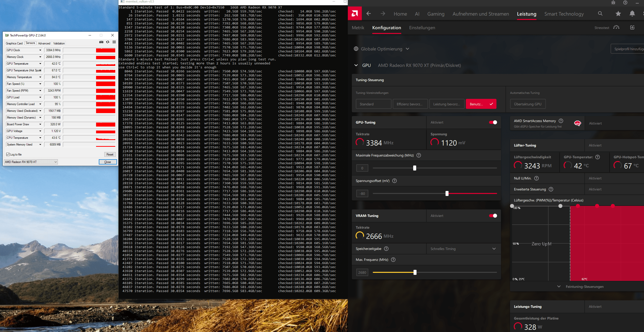
Task: Switch to Gaming tab
Action: [x=436, y=14]
